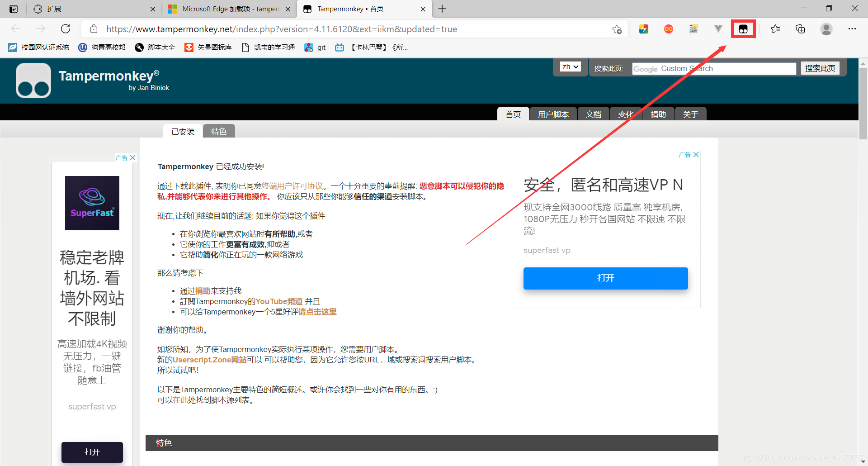This screenshot has width=868, height=466.
Task: Open the 终端用户许可协议 link
Action: pos(292,186)
